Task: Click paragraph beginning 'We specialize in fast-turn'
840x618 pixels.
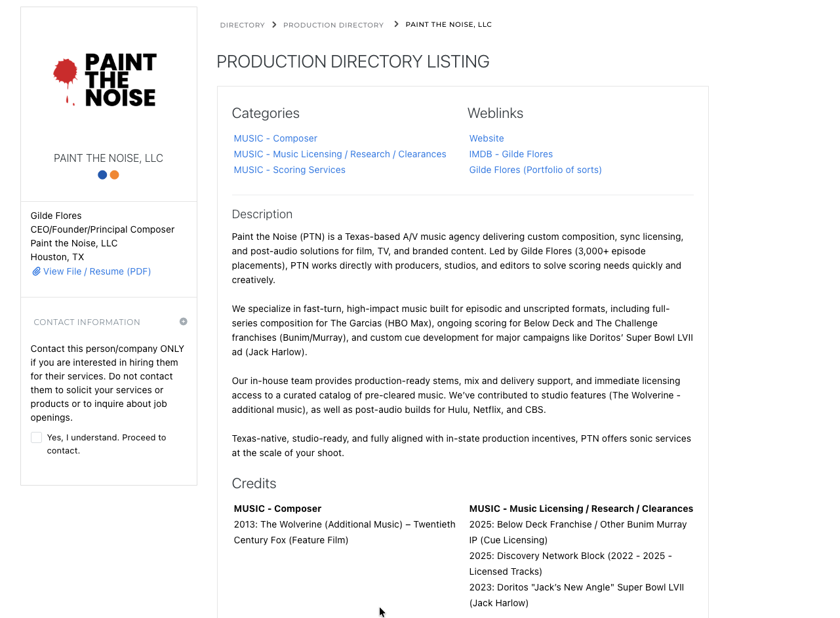Action: click(x=462, y=330)
